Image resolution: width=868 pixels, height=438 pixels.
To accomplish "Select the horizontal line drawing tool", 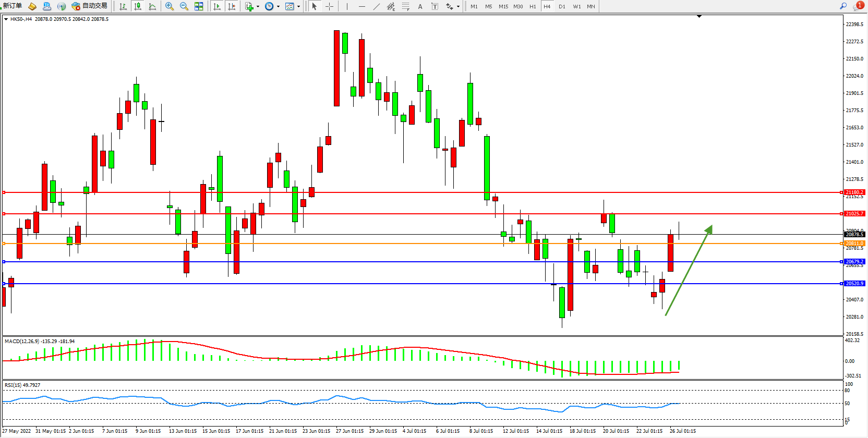I will pyautogui.click(x=362, y=6).
